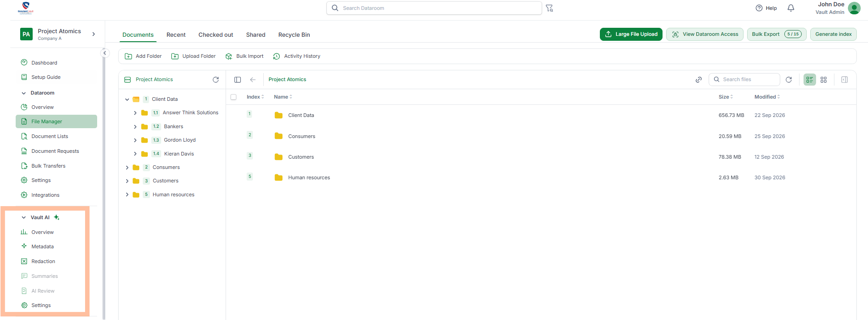The width and height of the screenshot is (868, 320).
Task: Expand the Kieran Davis folder
Action: 135,154
